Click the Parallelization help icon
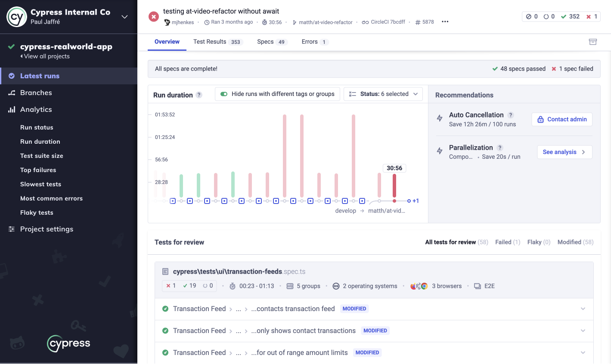 coord(499,148)
